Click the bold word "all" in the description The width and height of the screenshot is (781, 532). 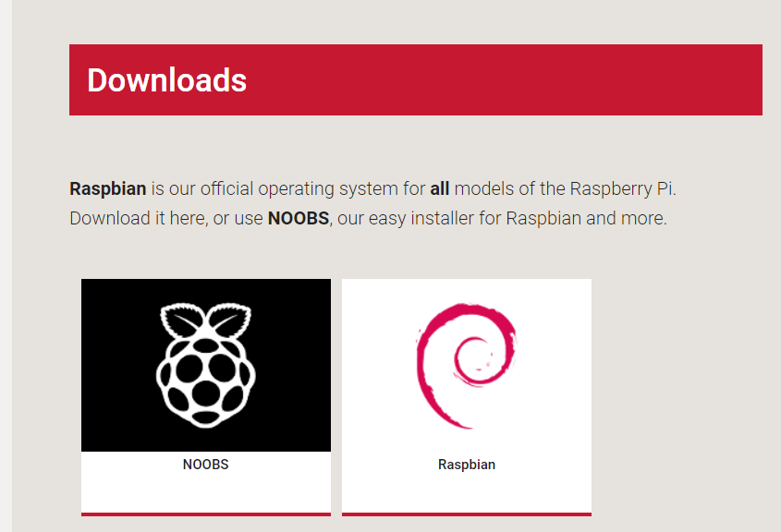pyautogui.click(x=440, y=189)
